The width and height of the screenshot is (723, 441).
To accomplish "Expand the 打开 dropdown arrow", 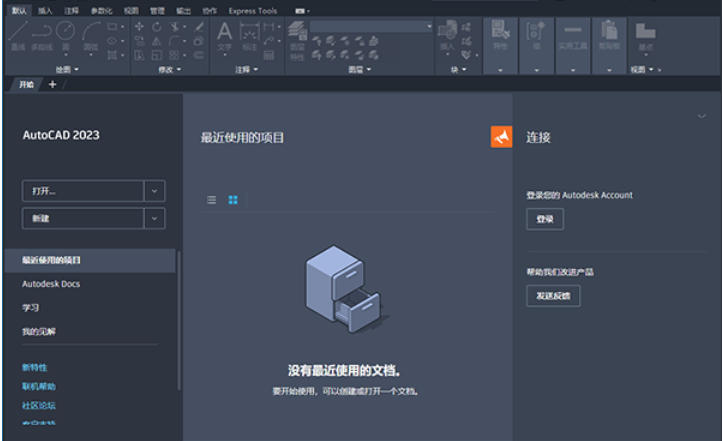I will 154,191.
